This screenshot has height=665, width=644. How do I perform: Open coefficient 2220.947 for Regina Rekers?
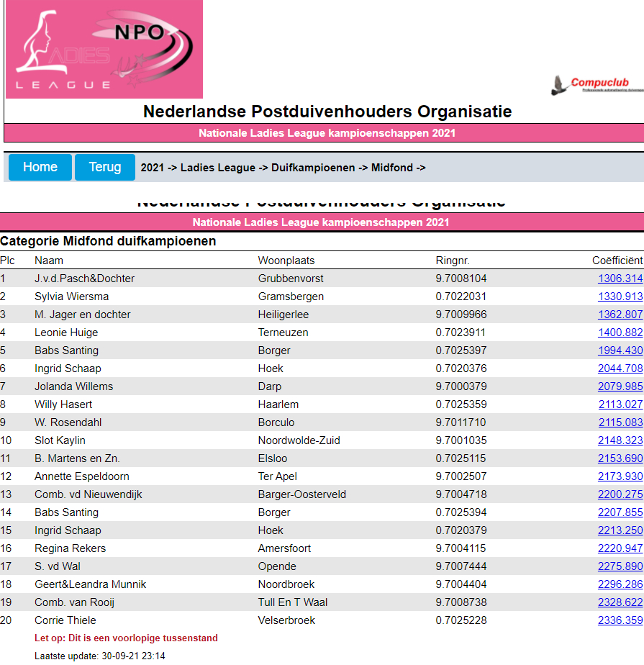tap(620, 548)
